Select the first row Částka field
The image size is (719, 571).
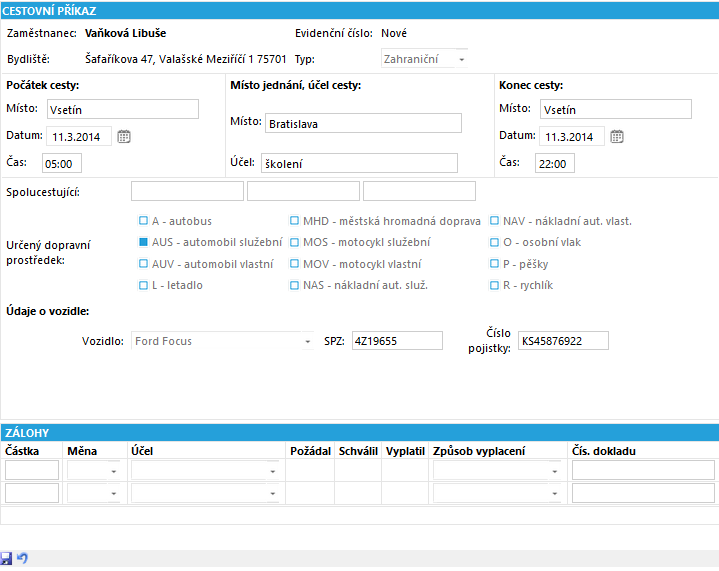pos(32,470)
